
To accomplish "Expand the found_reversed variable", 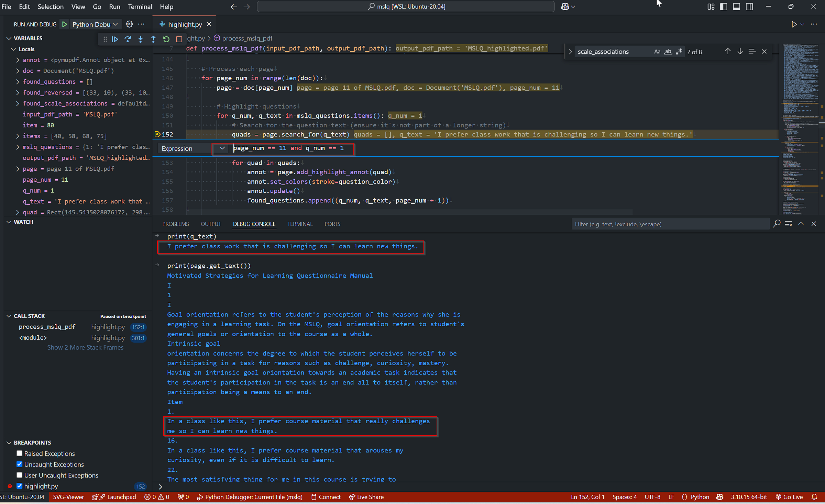I will tap(18, 92).
